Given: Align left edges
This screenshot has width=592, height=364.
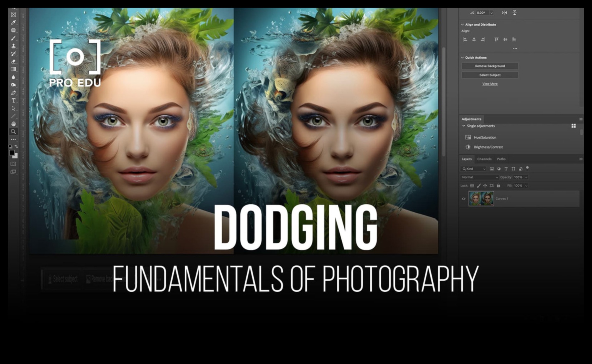Looking at the screenshot, I should coord(465,39).
